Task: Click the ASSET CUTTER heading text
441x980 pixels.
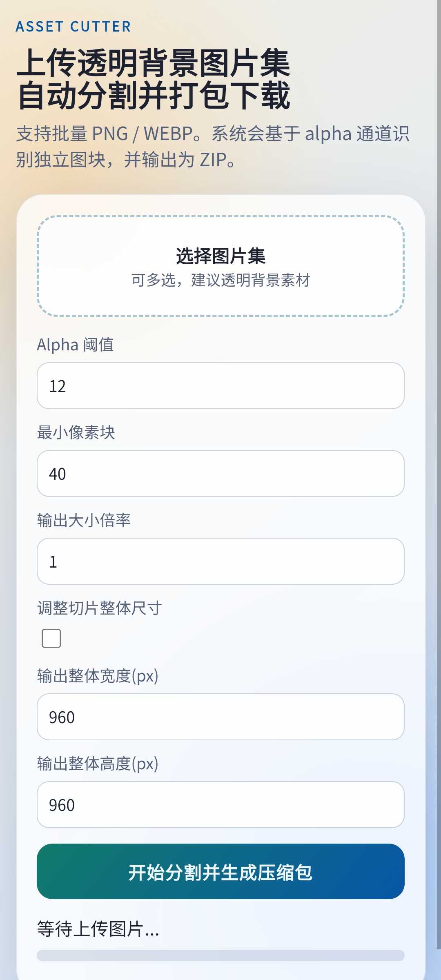Action: pyautogui.click(x=73, y=27)
